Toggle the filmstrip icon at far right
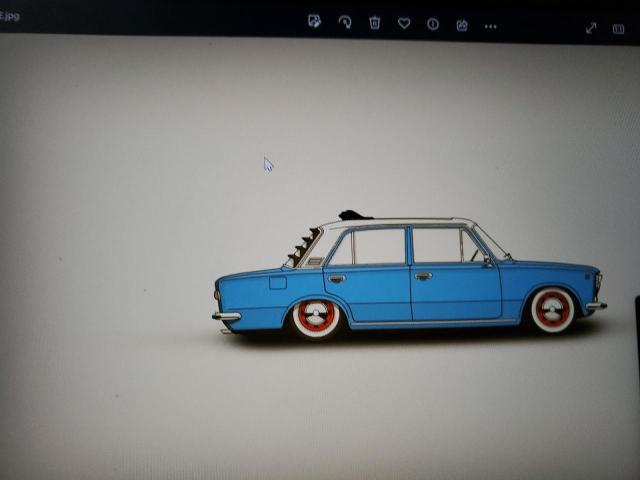Screen dimensions: 640x480 coord(618,29)
